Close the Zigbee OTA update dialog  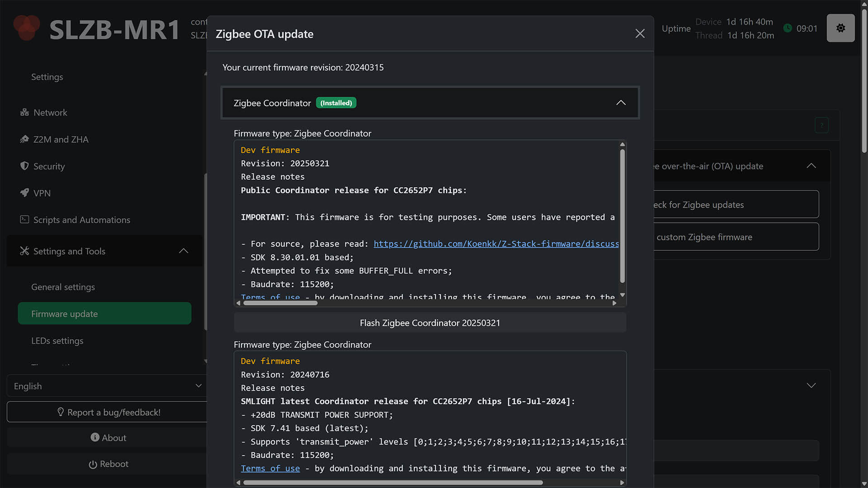pos(640,33)
